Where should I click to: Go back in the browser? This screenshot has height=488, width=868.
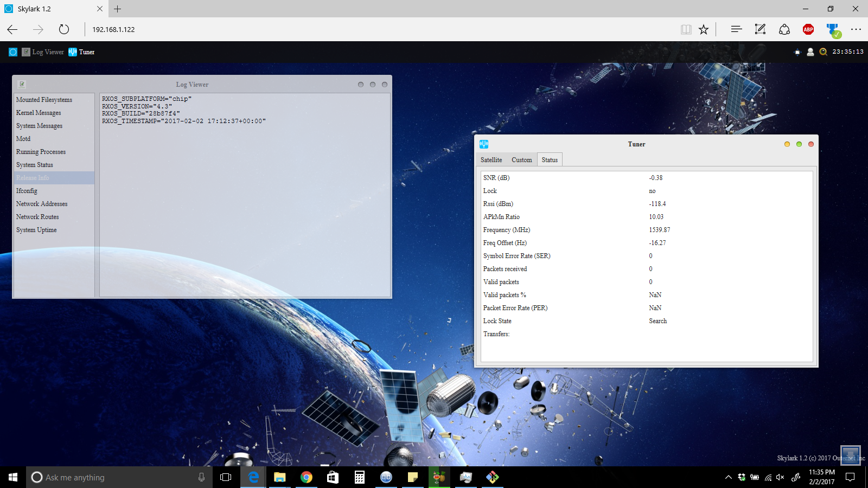[12, 29]
